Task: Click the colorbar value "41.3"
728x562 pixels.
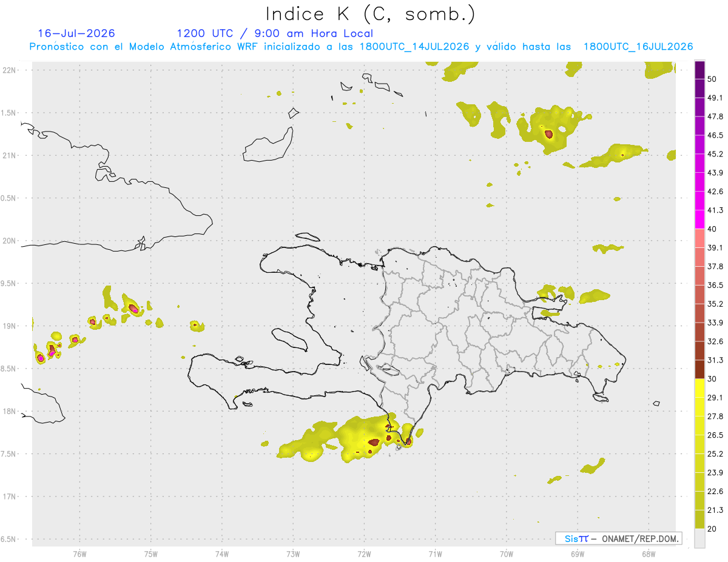Action: tap(715, 210)
